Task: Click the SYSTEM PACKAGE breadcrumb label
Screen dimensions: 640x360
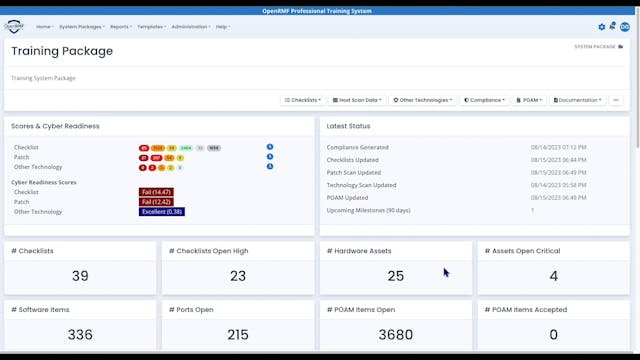Action: coord(595,47)
